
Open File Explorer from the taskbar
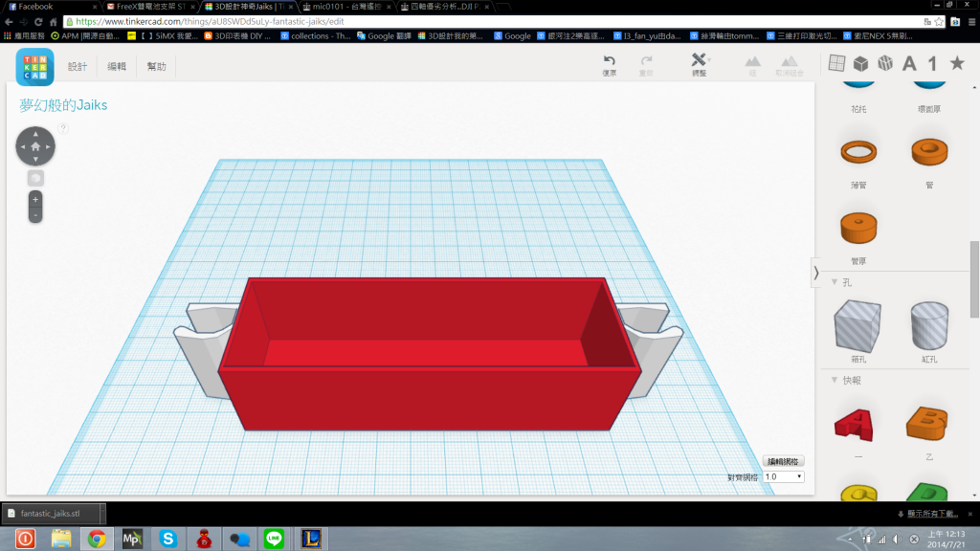coord(61,539)
